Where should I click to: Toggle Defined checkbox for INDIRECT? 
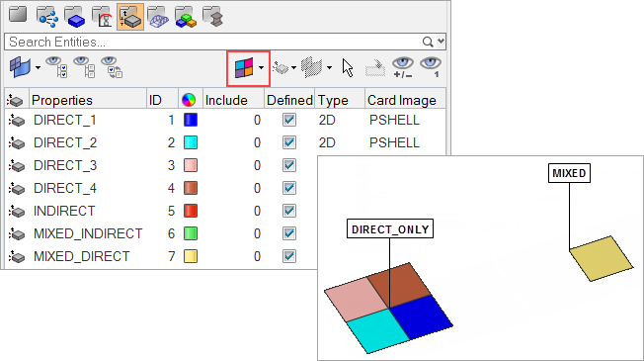click(x=289, y=211)
